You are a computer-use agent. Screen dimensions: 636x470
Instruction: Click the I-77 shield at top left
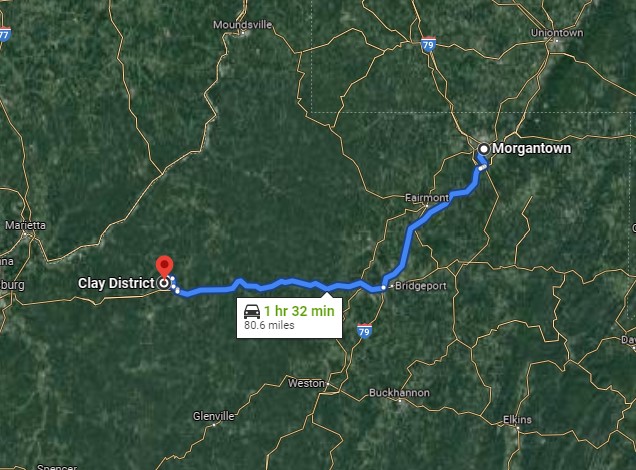coord(4,34)
